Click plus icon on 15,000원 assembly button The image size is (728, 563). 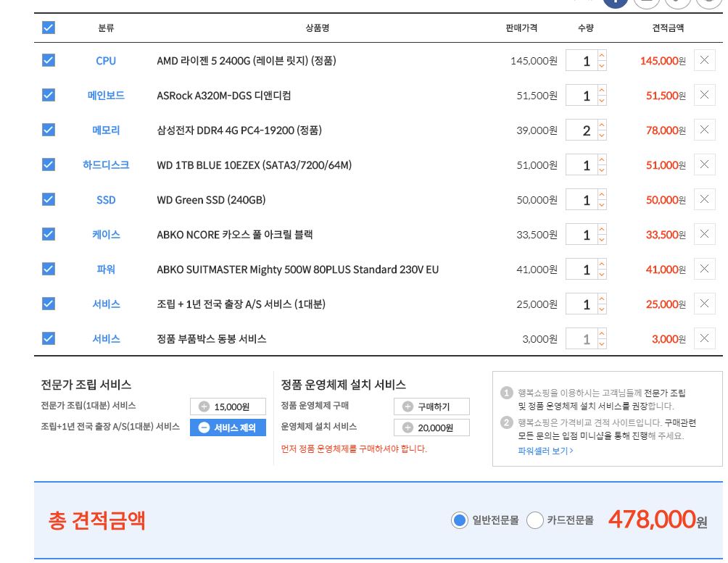coord(204,406)
